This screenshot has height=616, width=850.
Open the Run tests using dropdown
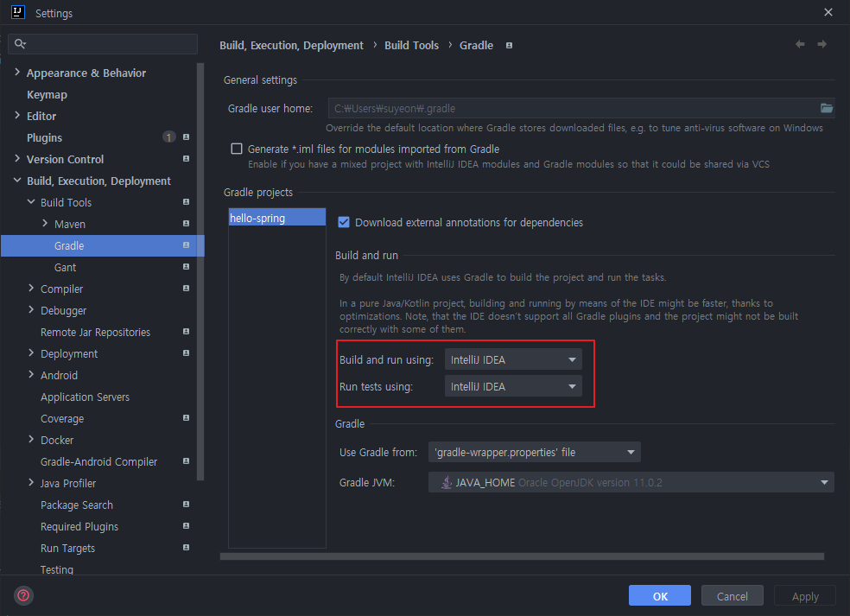(513, 386)
